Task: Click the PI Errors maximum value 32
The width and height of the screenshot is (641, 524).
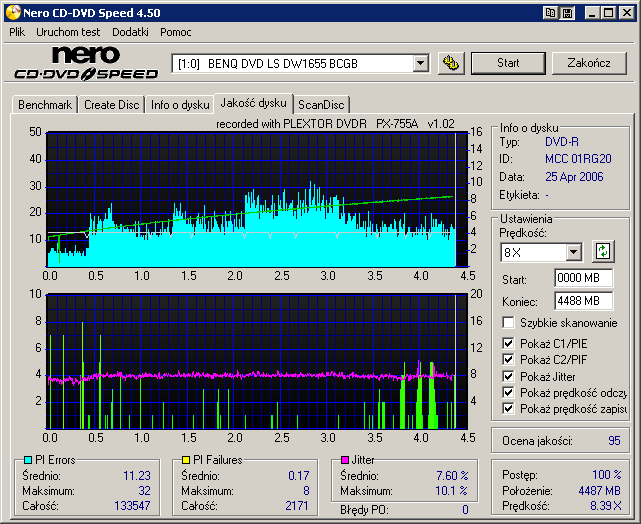Action: [144, 490]
